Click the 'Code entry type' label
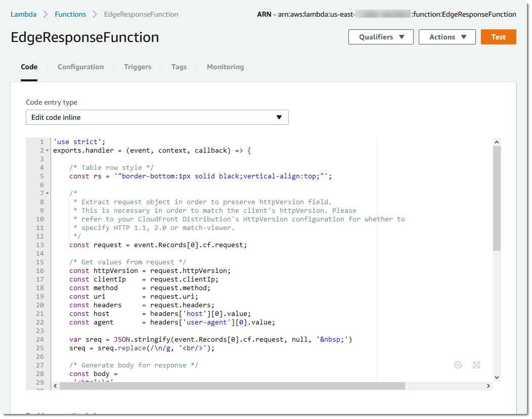Image resolution: width=532 pixels, height=419 pixels. tap(52, 103)
